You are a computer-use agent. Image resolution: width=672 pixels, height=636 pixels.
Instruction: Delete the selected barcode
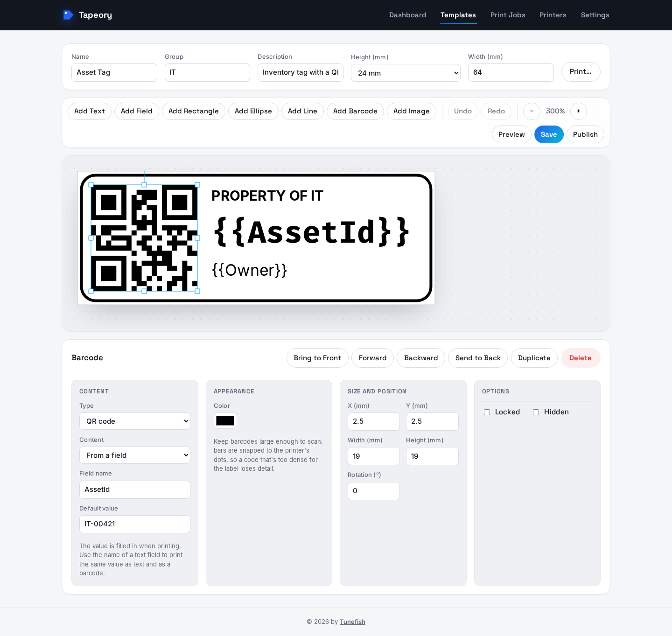coord(581,358)
